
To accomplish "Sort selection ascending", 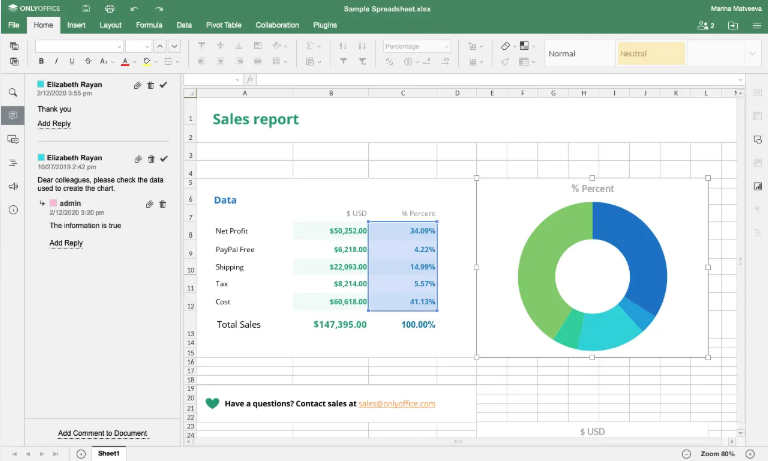I will [343, 46].
